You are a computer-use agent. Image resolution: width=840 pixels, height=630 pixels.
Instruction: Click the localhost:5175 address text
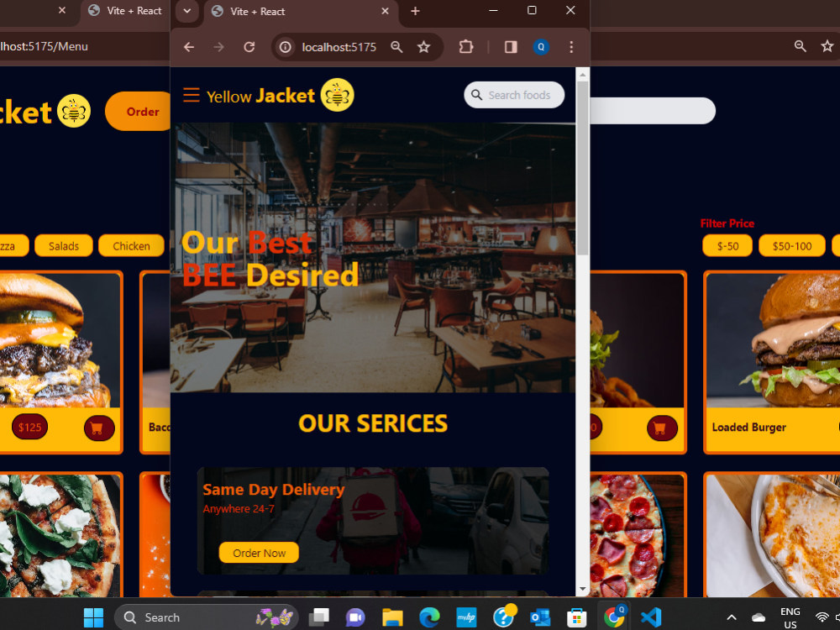click(x=339, y=47)
